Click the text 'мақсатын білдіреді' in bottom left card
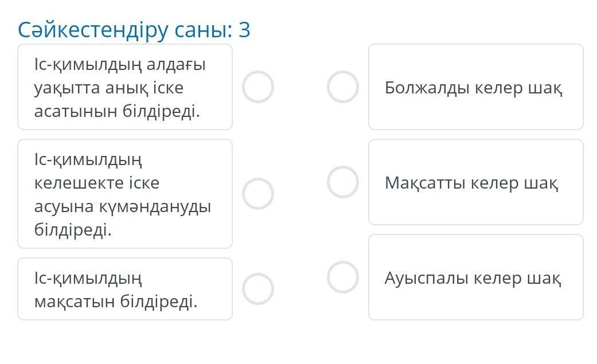Viewport: 597px width, 364px height. (116, 302)
